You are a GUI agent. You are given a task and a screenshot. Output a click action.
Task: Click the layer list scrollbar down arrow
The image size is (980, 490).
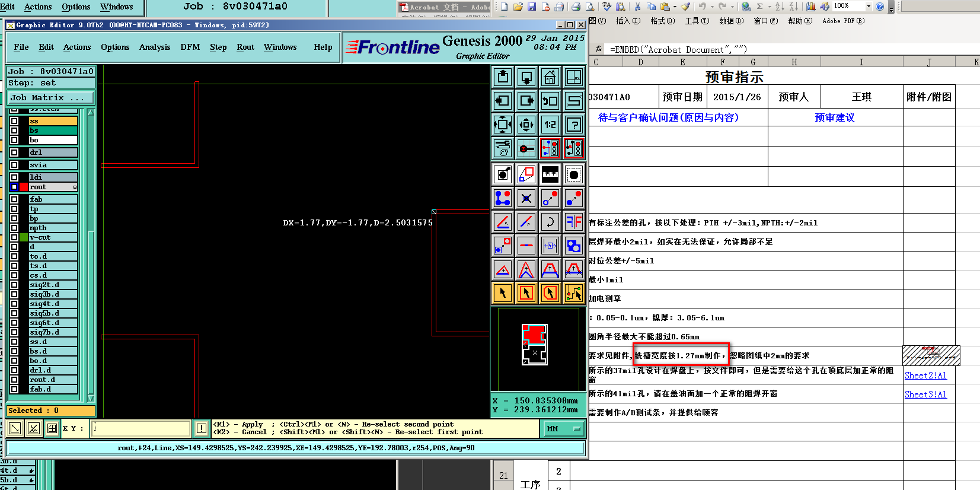[91, 398]
